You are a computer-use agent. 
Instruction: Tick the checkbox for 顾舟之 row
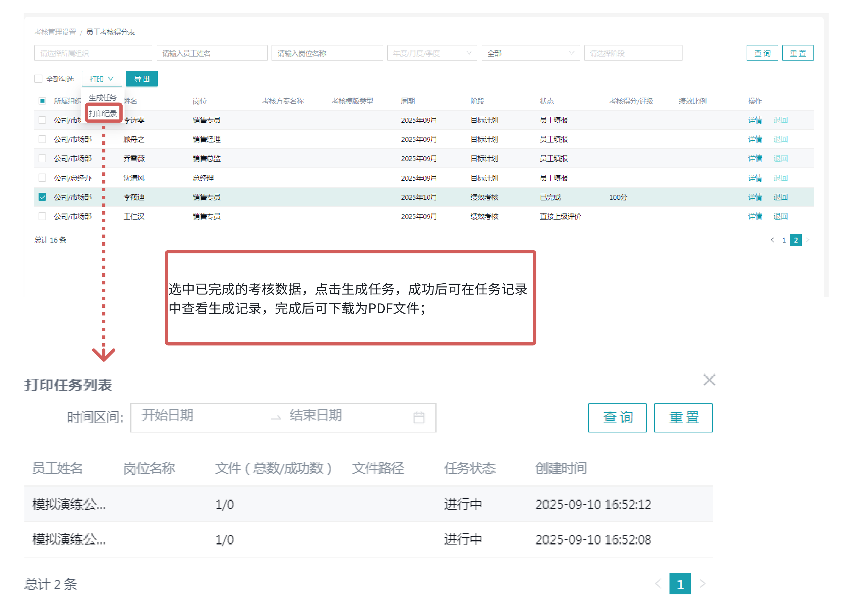coord(42,139)
